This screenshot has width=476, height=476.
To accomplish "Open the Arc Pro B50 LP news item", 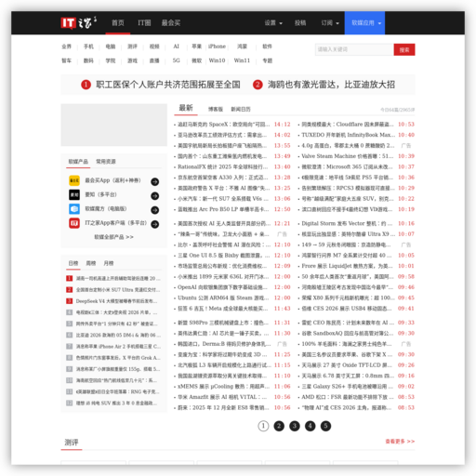I will [223, 209].
